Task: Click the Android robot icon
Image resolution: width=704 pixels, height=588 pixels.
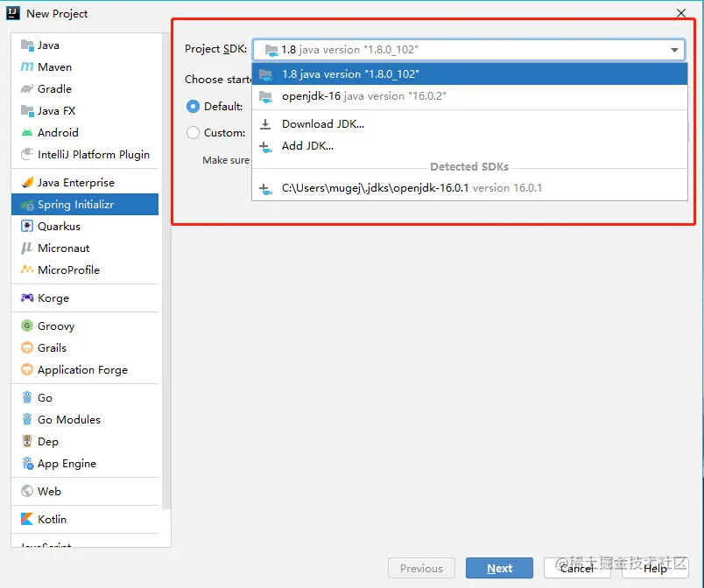Action: click(27, 133)
